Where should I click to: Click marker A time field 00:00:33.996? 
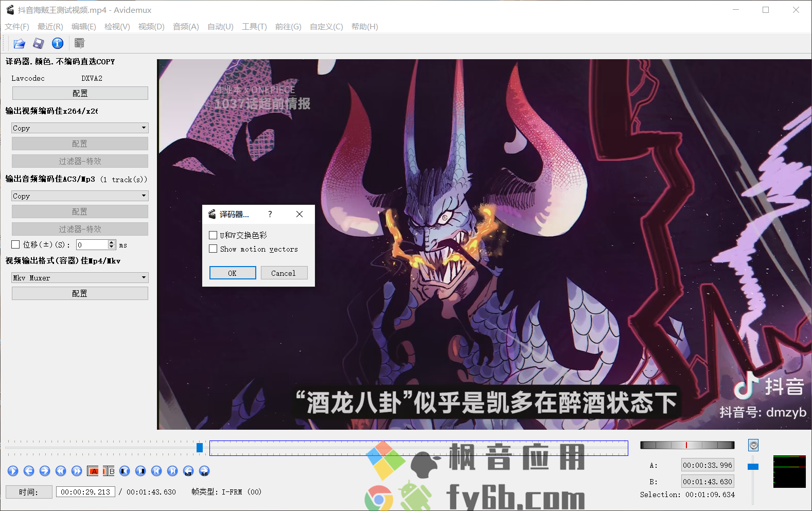point(708,465)
